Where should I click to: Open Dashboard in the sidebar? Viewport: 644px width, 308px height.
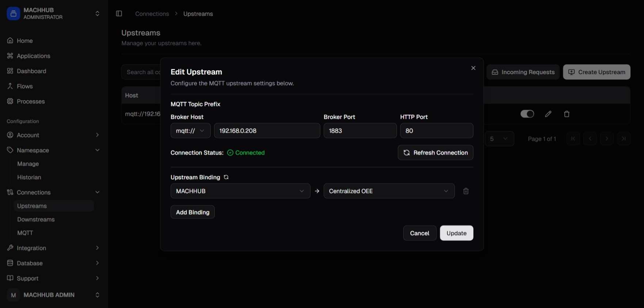[x=54, y=71]
